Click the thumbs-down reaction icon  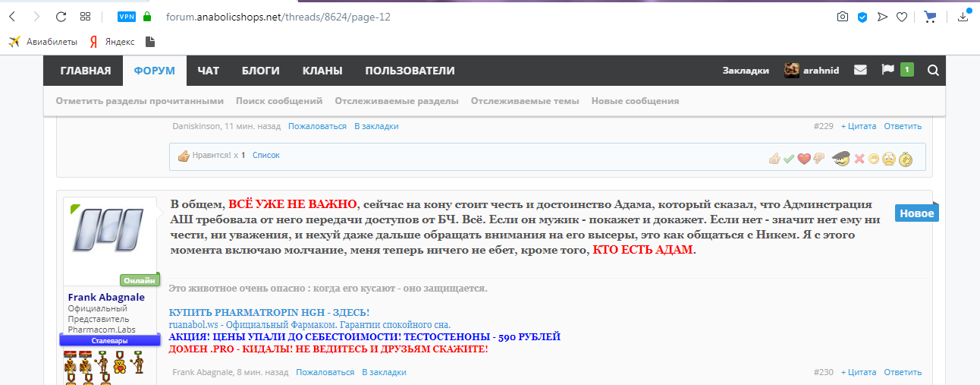pos(818,159)
